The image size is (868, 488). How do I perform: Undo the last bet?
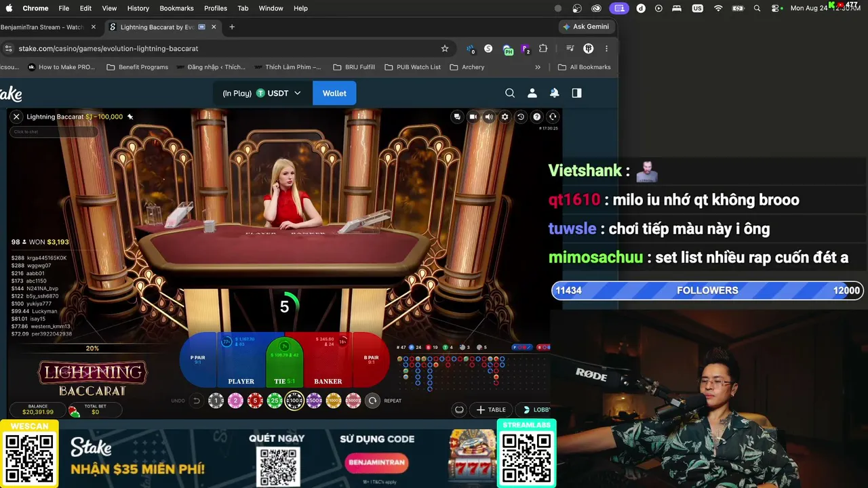click(x=197, y=401)
